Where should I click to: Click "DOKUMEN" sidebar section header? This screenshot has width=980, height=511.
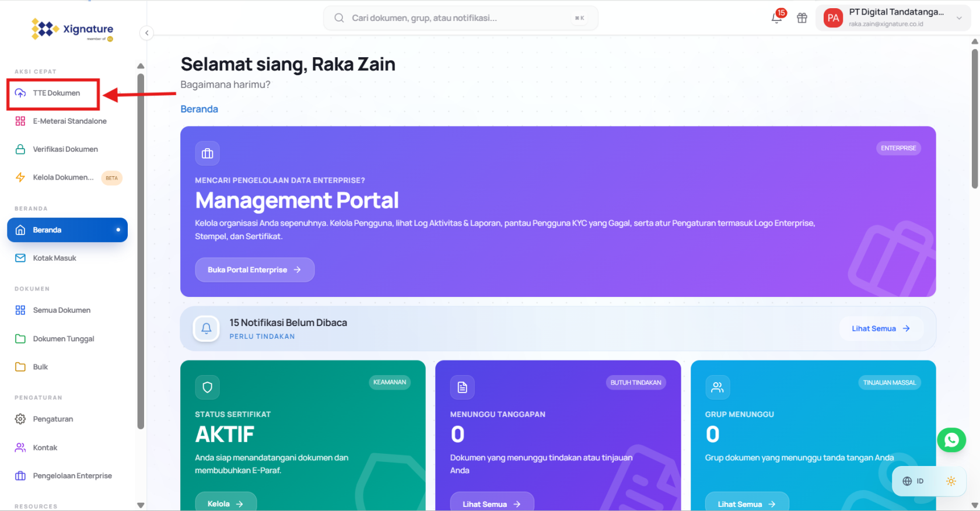32,289
